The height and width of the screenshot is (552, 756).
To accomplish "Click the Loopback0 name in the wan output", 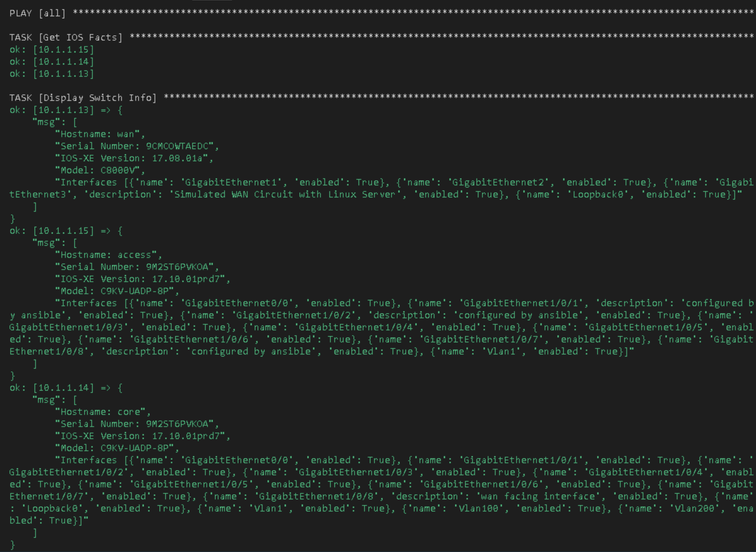I will 598,194.
